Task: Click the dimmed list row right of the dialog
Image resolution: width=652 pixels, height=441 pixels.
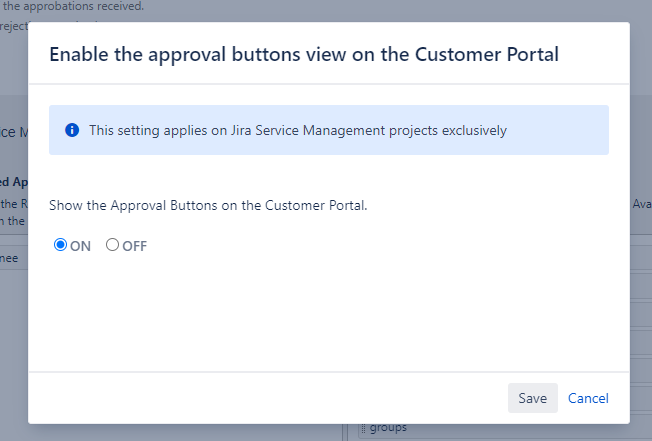Action: 640,290
